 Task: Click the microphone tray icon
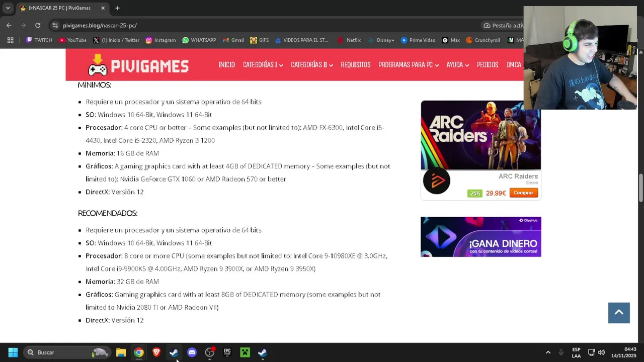click(x=561, y=352)
